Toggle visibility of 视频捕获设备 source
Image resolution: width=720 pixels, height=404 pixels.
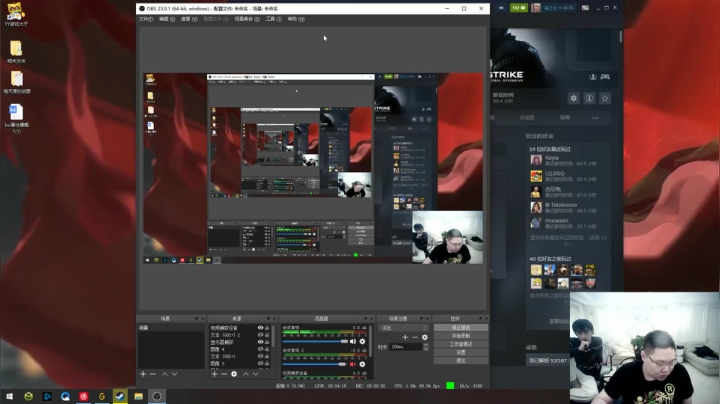pyautogui.click(x=260, y=328)
